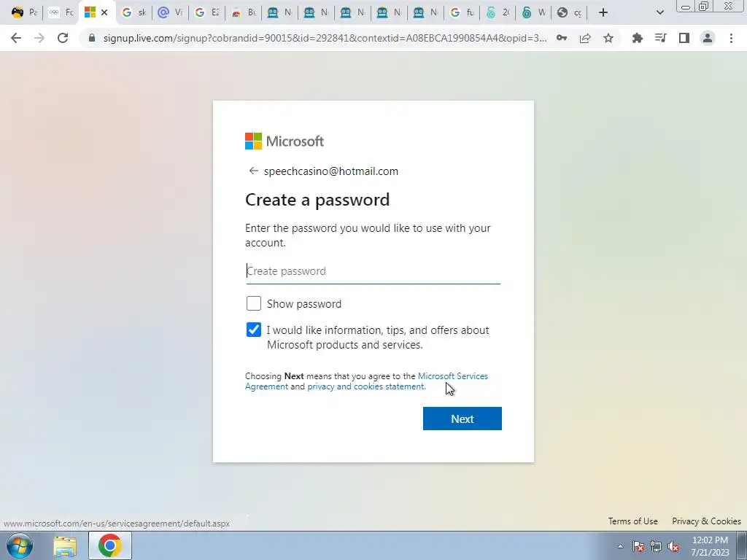Switch to the '@ Vi' tab

[171, 12]
